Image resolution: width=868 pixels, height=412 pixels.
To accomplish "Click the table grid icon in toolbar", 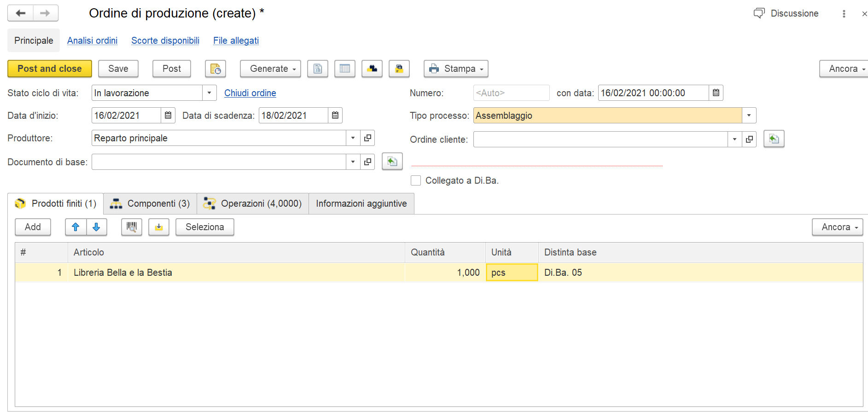I will tap(345, 69).
